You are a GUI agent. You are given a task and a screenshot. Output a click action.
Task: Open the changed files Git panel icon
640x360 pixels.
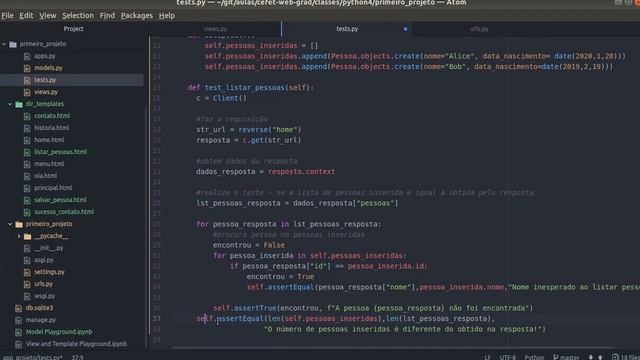pos(615,357)
